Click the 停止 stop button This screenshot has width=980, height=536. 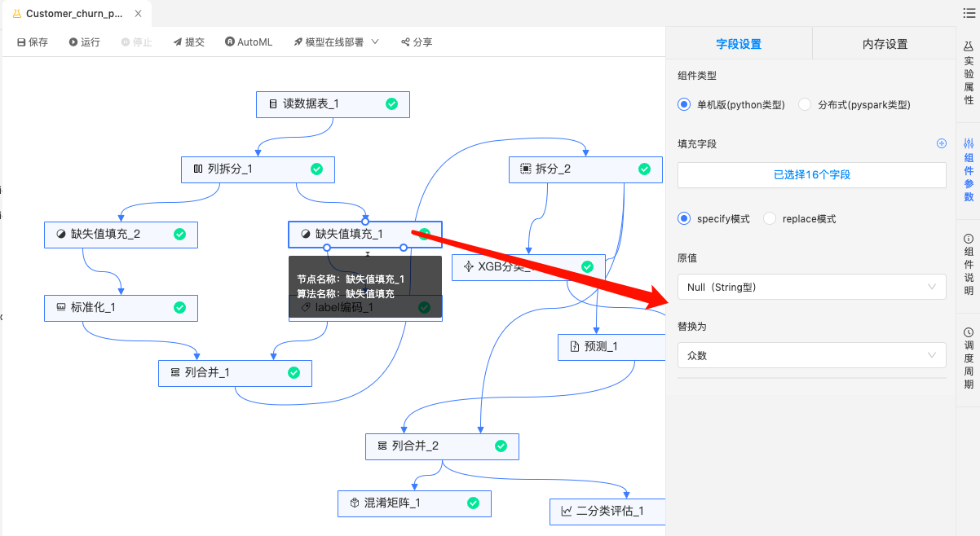click(x=137, y=42)
